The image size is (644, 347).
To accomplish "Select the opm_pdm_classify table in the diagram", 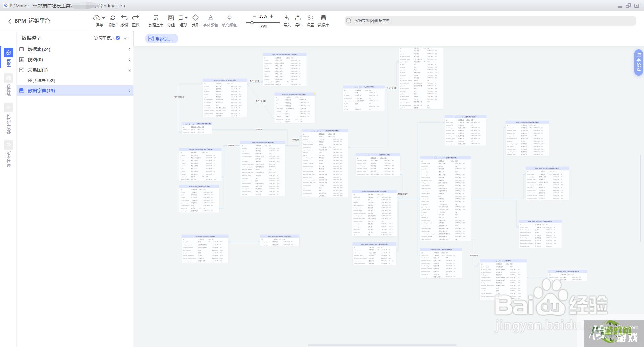I will (x=364, y=98).
